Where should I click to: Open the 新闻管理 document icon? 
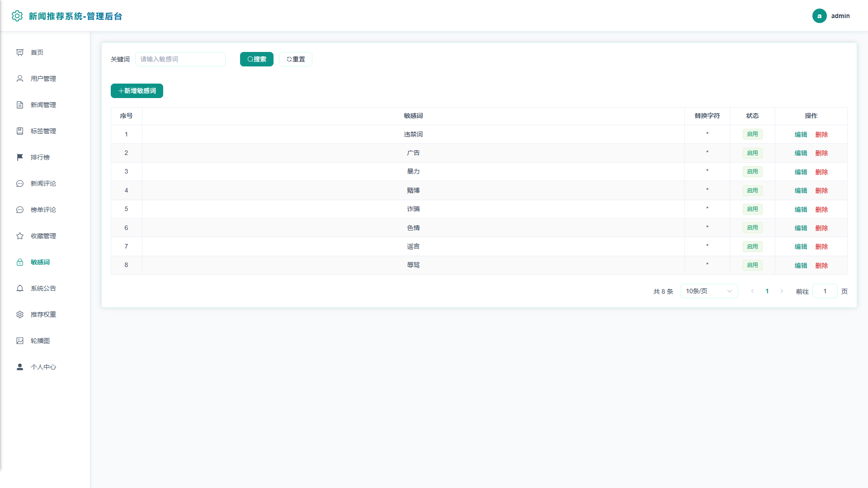tap(20, 105)
